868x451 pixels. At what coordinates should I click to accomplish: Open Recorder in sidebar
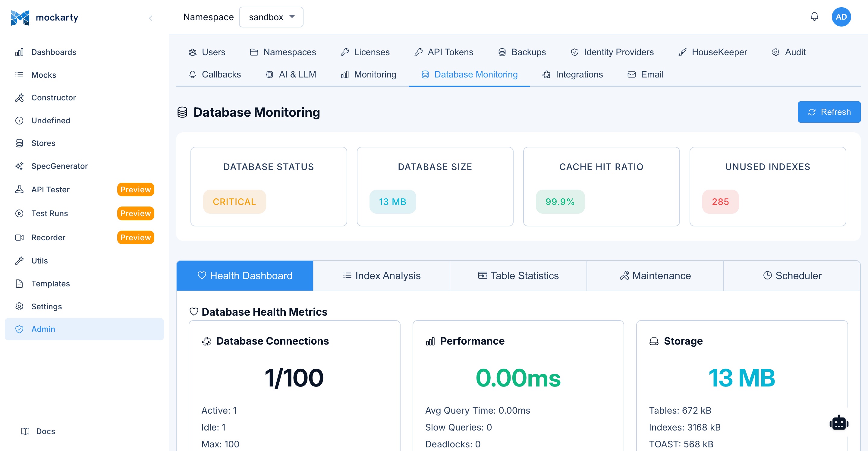84,237
